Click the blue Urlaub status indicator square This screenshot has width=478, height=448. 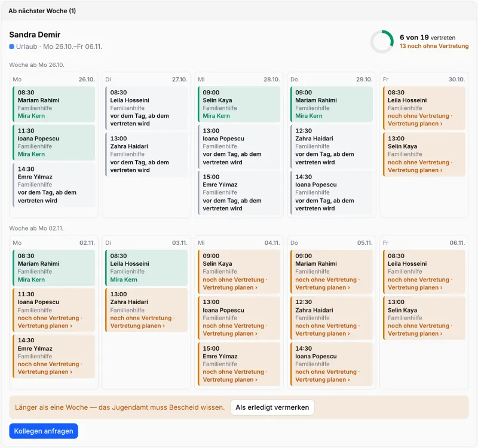coord(11,47)
